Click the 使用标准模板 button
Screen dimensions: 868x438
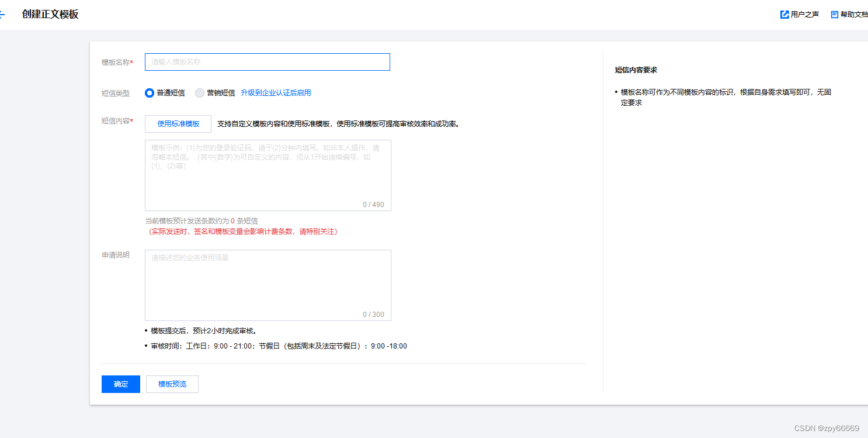[x=178, y=124]
